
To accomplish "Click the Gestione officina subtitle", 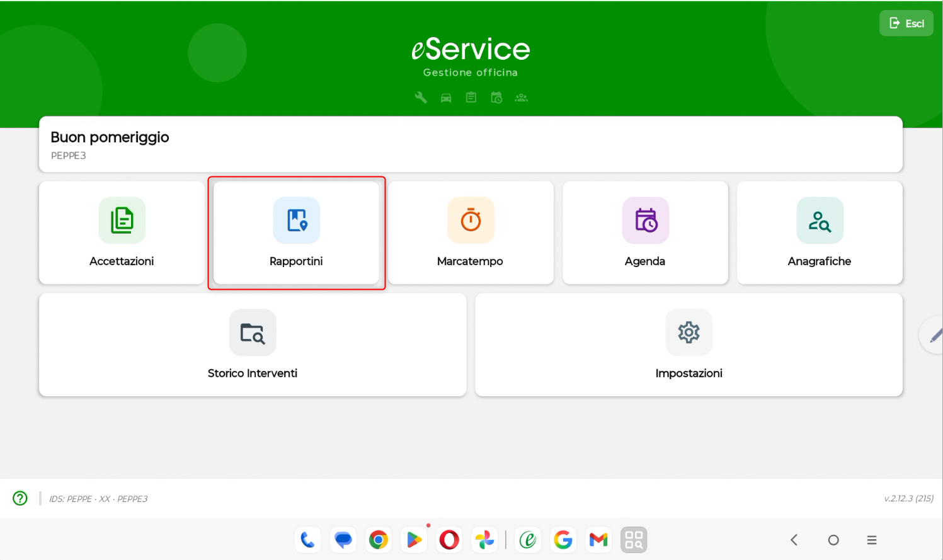I will (x=471, y=72).
